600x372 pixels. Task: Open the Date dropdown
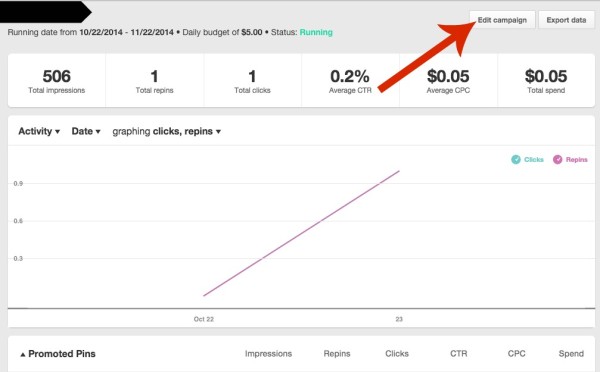tap(86, 131)
